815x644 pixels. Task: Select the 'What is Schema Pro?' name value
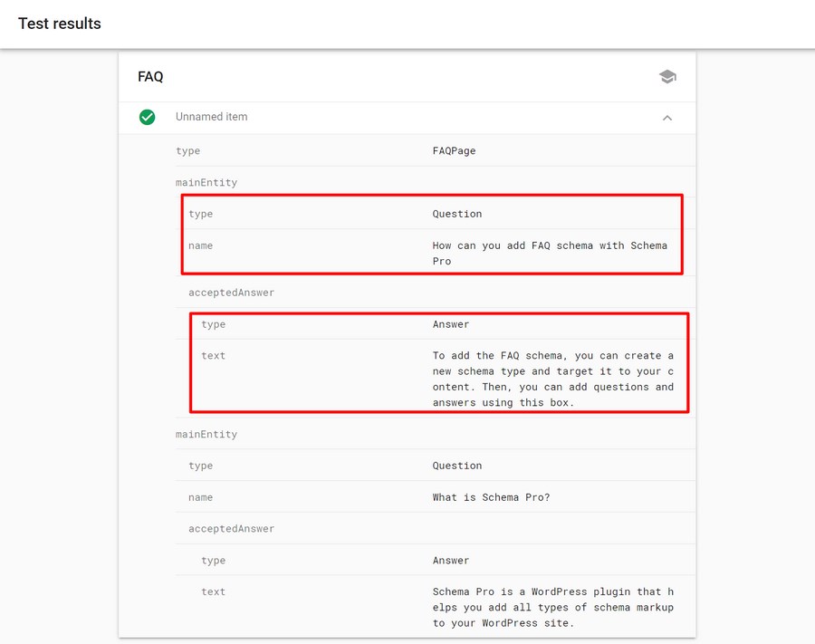click(x=491, y=497)
